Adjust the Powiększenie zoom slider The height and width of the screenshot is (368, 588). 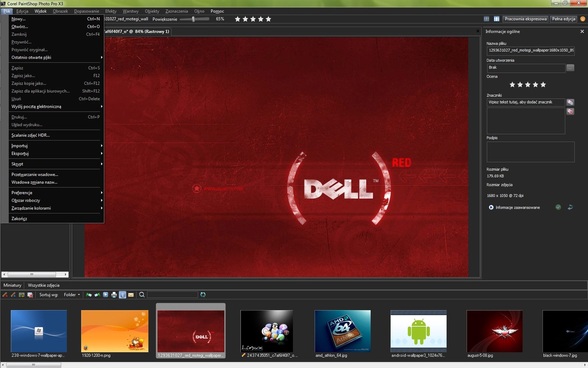[x=193, y=19]
